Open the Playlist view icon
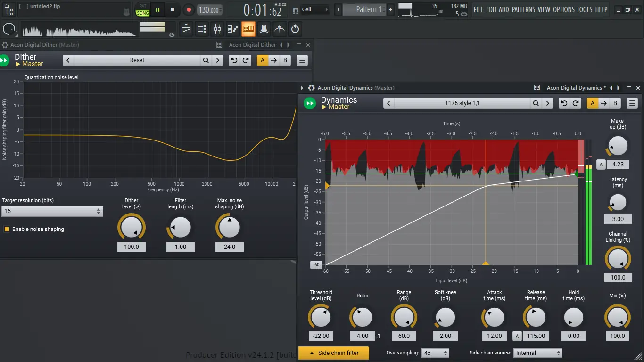 [x=186, y=29]
